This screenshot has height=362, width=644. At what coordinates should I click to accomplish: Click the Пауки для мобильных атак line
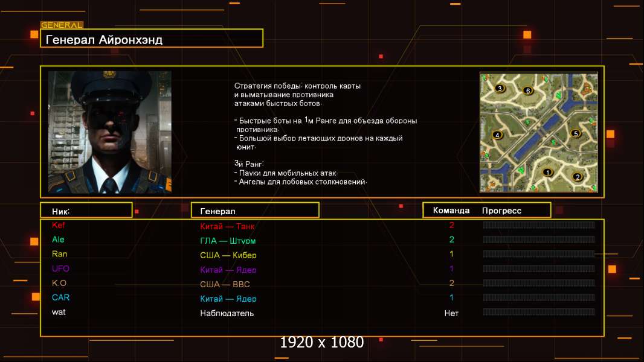286,173
